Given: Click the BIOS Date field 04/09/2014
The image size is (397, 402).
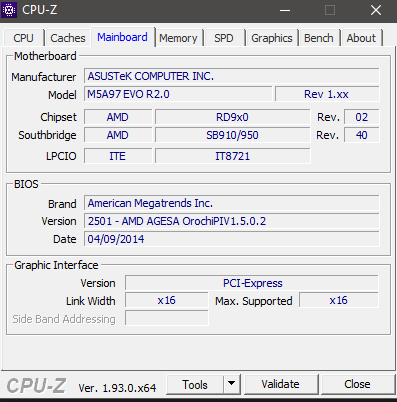Looking at the screenshot, I should (x=231, y=239).
